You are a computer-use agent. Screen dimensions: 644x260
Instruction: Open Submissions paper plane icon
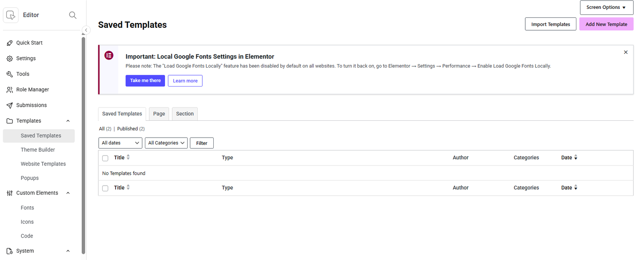10,105
